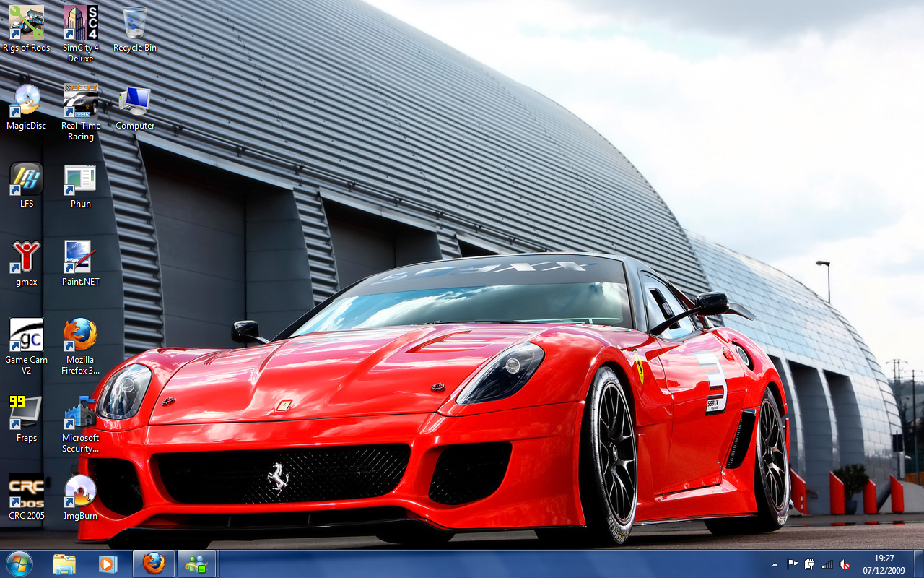
Task: Select the Mozilla Firefox 3 desktop shortcut
Action: [x=81, y=346]
